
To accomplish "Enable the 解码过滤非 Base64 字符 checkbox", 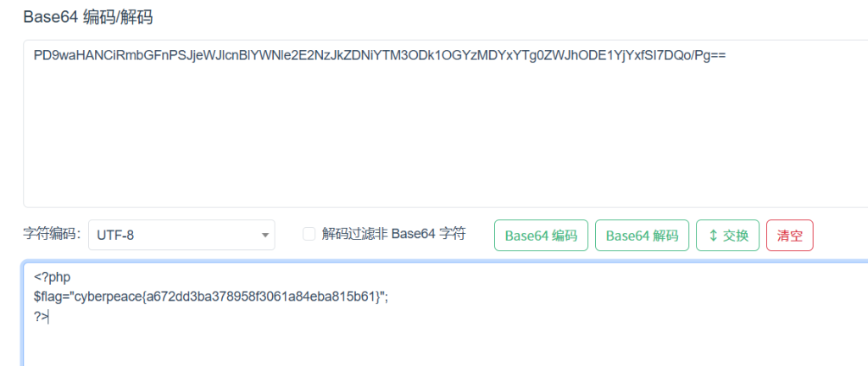I will pyautogui.click(x=309, y=235).
